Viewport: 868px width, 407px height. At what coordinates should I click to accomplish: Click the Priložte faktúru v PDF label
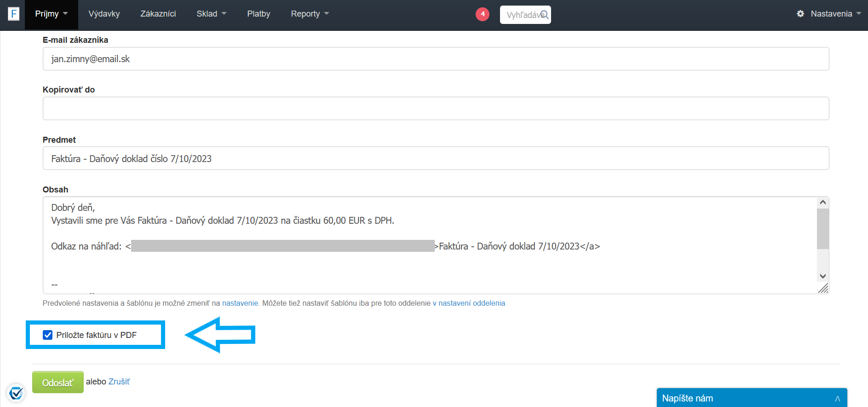(97, 335)
